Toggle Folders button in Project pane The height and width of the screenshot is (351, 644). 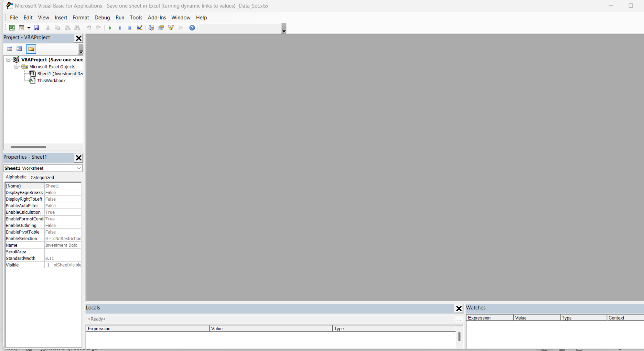pyautogui.click(x=31, y=49)
